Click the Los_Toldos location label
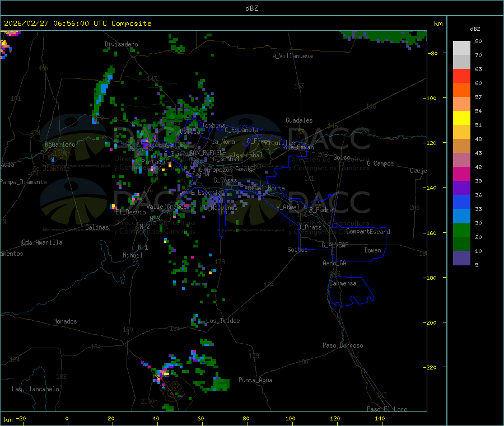 223,321
